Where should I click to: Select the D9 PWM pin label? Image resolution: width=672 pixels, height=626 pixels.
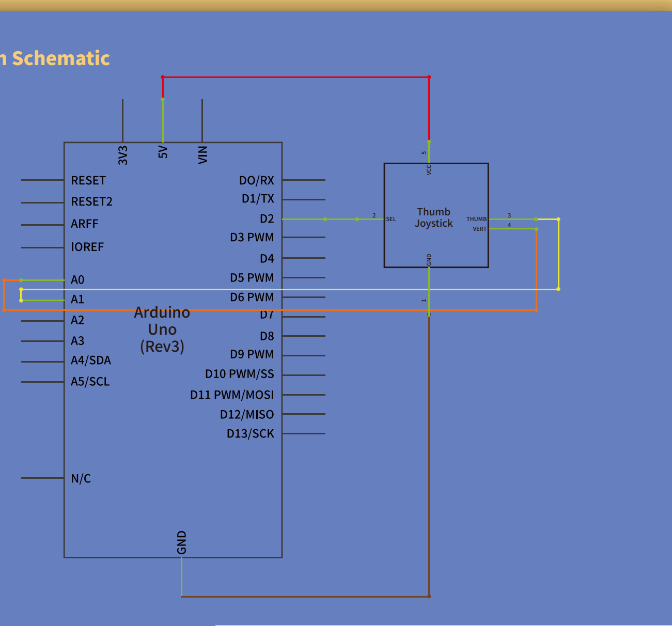coord(252,354)
